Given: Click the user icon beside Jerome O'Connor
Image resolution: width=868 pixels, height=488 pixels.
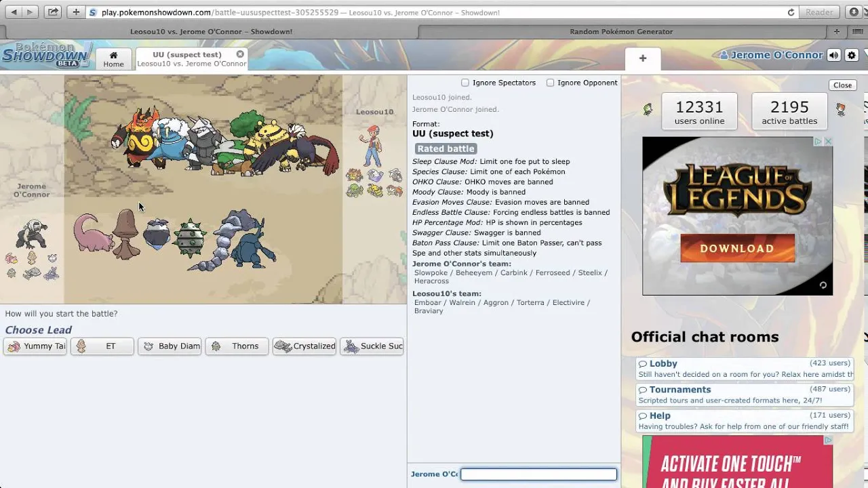Looking at the screenshot, I should pyautogui.click(x=724, y=56).
